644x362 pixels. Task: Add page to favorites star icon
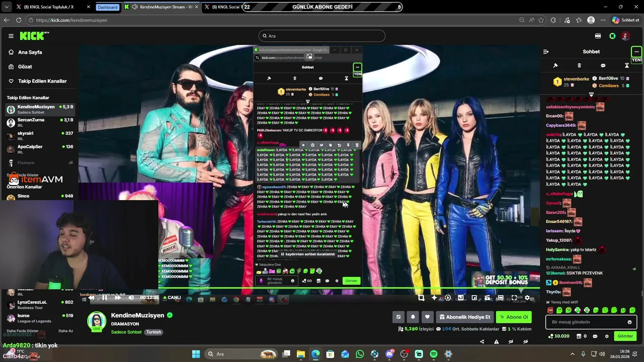click(541, 20)
